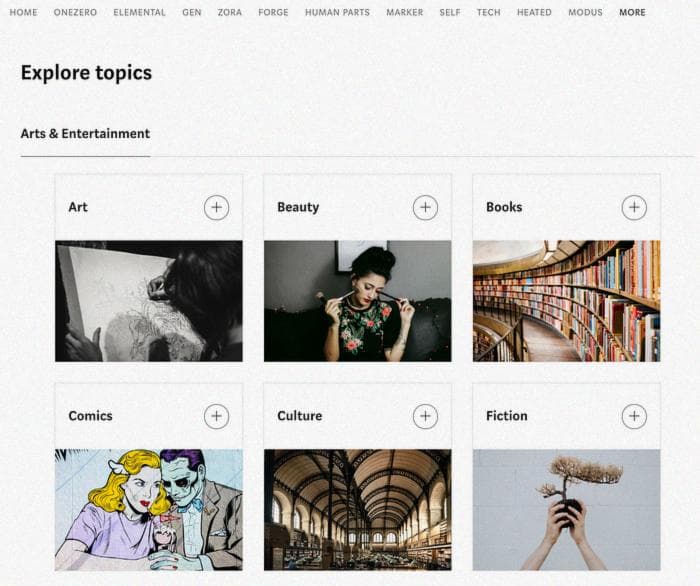Screen dimensions: 700x586
Task: Click the Fiction bonsai tree in hands image
Action: (x=567, y=510)
